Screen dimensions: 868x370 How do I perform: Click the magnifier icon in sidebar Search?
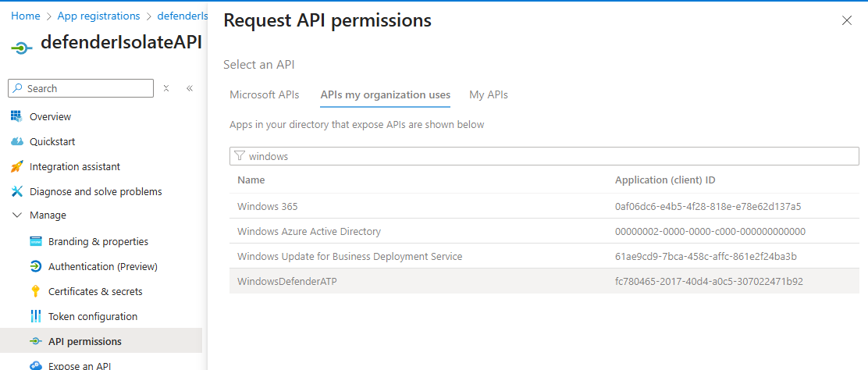[18, 88]
